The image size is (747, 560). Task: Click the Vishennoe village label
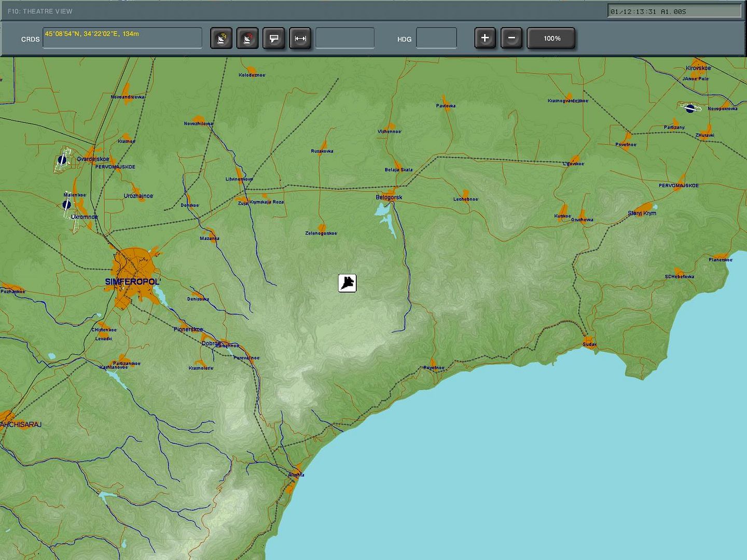tap(390, 132)
